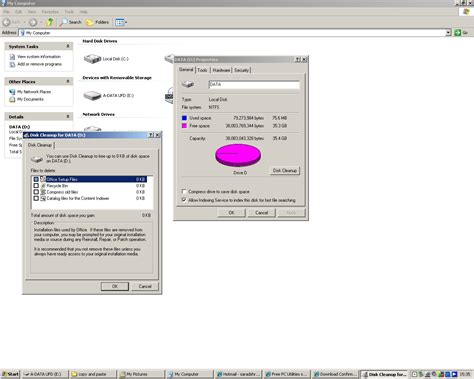Click the magenta Free space color swatch
474x379 pixels.
[x=184, y=126]
